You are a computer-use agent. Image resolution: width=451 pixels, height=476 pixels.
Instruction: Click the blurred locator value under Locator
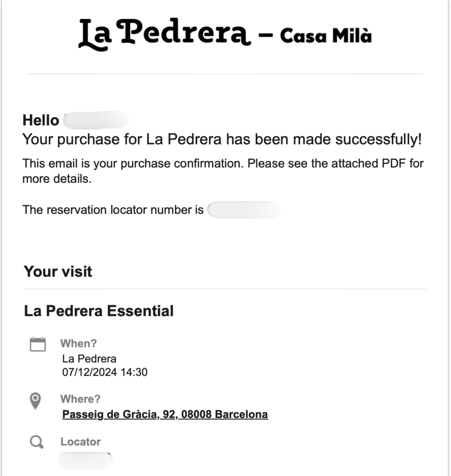click(85, 460)
